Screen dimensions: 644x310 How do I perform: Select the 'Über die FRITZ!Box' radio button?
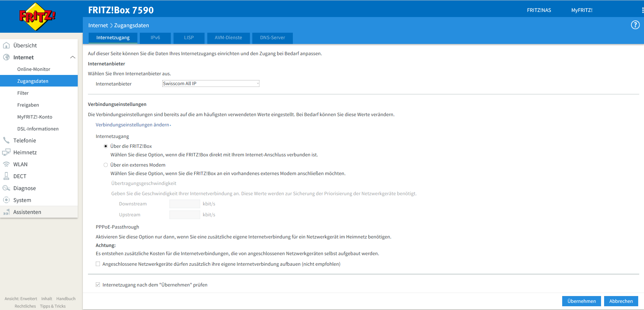(106, 146)
